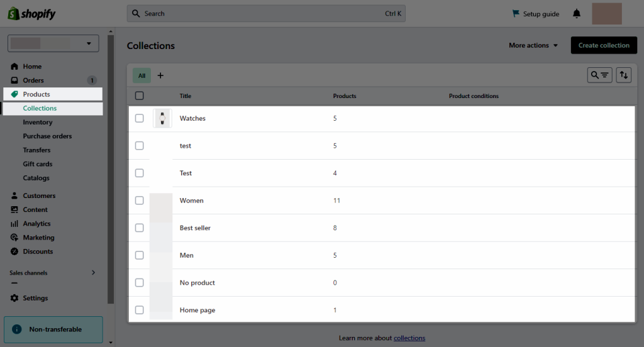Image resolution: width=644 pixels, height=347 pixels.
Task: Expand the More actions dropdown
Action: [x=533, y=45]
